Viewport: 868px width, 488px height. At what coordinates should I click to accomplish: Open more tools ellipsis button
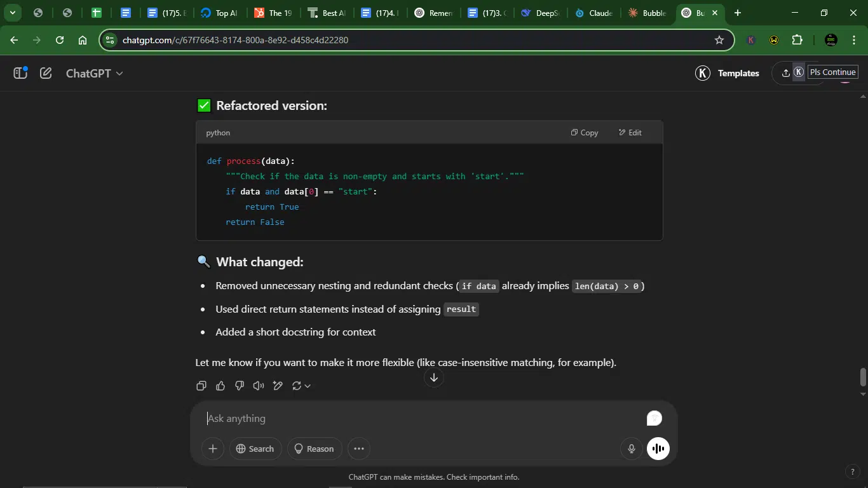(x=359, y=449)
